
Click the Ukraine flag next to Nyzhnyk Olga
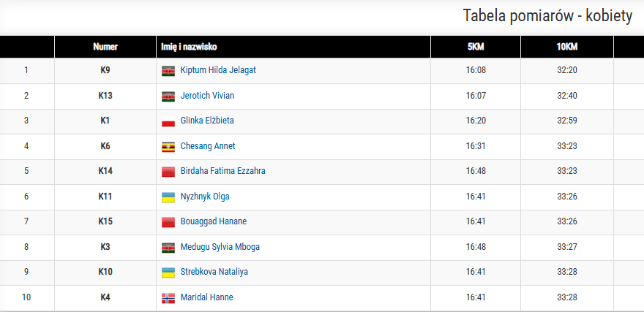168,197
